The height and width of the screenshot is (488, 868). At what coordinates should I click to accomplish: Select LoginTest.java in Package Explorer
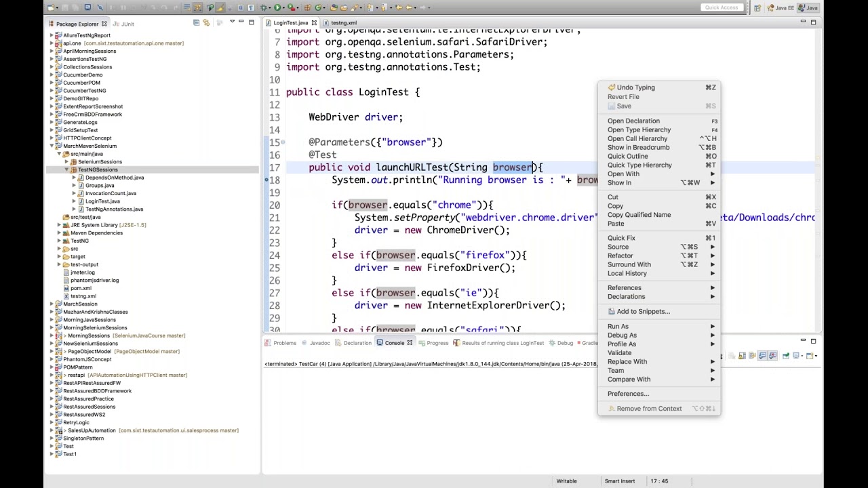pyautogui.click(x=102, y=201)
